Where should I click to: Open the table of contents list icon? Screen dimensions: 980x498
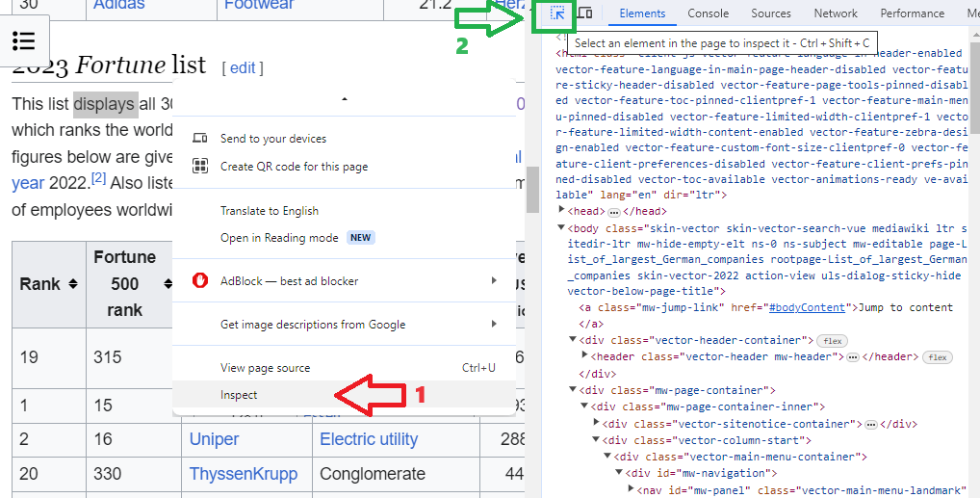(x=24, y=41)
